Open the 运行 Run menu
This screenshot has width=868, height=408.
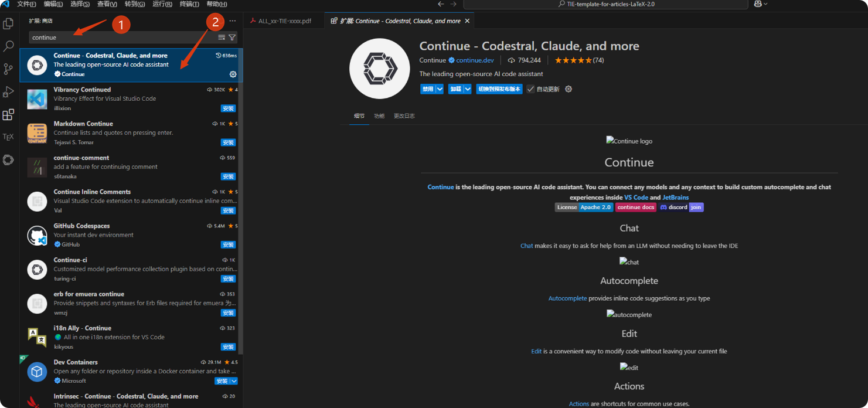coord(162,4)
